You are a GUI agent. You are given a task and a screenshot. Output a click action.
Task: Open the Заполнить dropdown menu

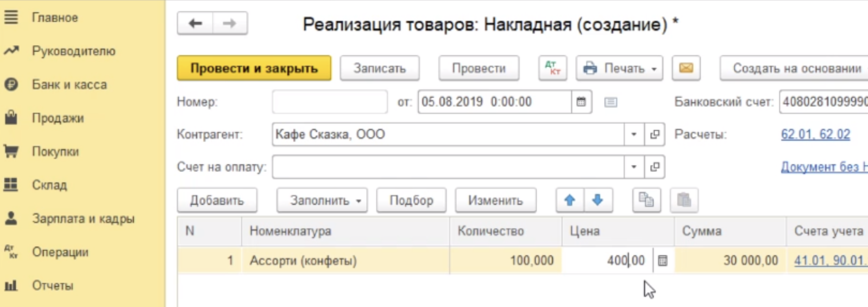coord(322,200)
